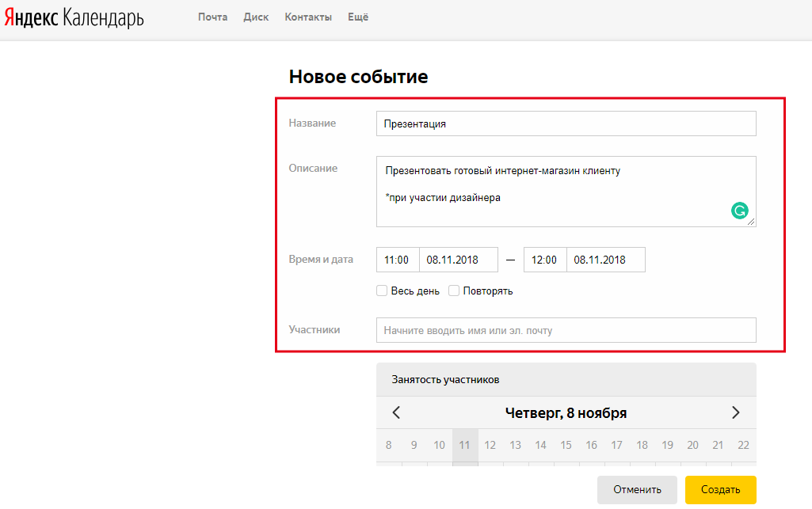
Task: Click the Yandex Calendar logo
Action: [74, 18]
